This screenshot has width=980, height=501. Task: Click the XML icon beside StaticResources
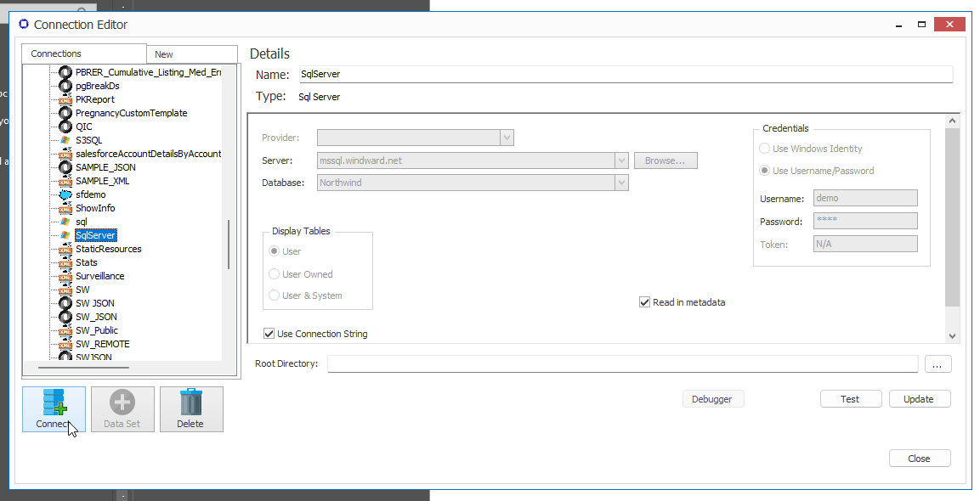[65, 250]
